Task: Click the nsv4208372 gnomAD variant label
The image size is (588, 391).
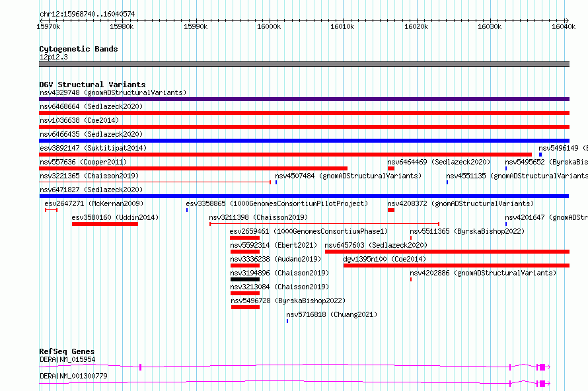Action: pyautogui.click(x=460, y=203)
